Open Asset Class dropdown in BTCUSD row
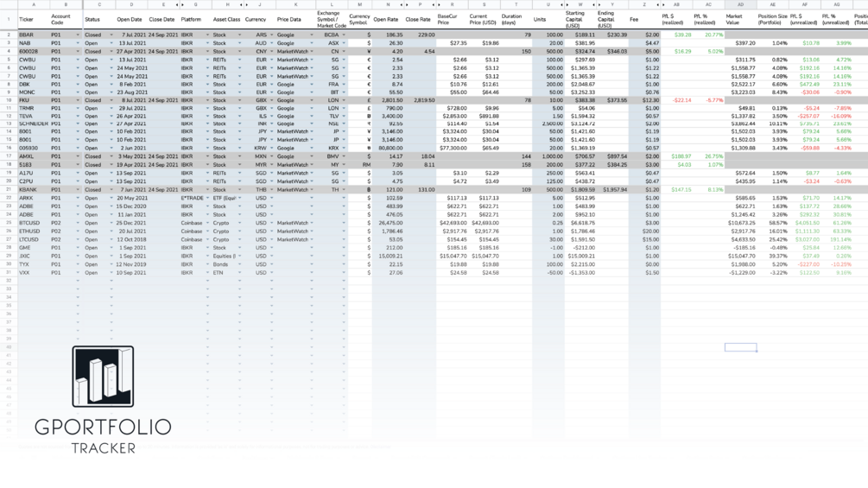868x488 pixels. point(240,223)
